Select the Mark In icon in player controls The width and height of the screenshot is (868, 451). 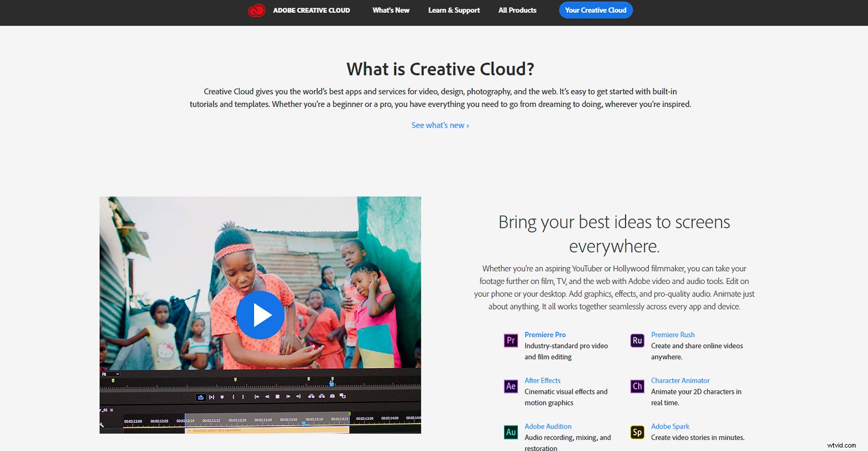tap(234, 397)
